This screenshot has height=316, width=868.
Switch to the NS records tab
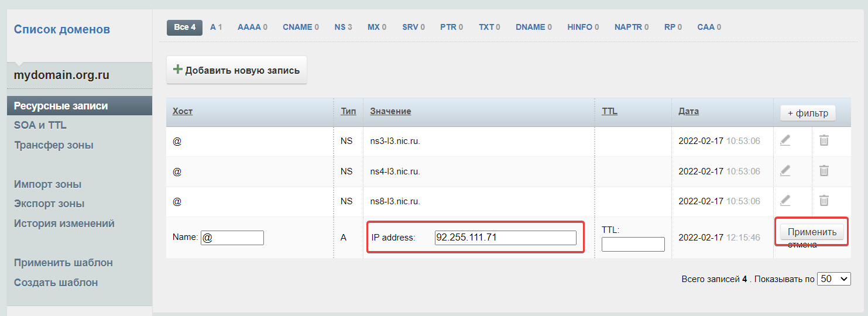pos(343,27)
